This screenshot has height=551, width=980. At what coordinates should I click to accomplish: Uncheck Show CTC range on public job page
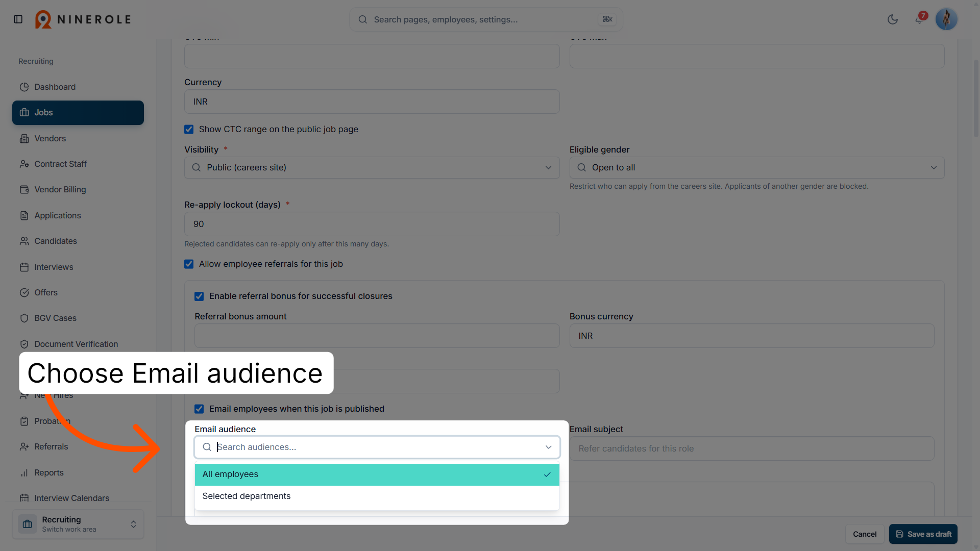click(189, 130)
